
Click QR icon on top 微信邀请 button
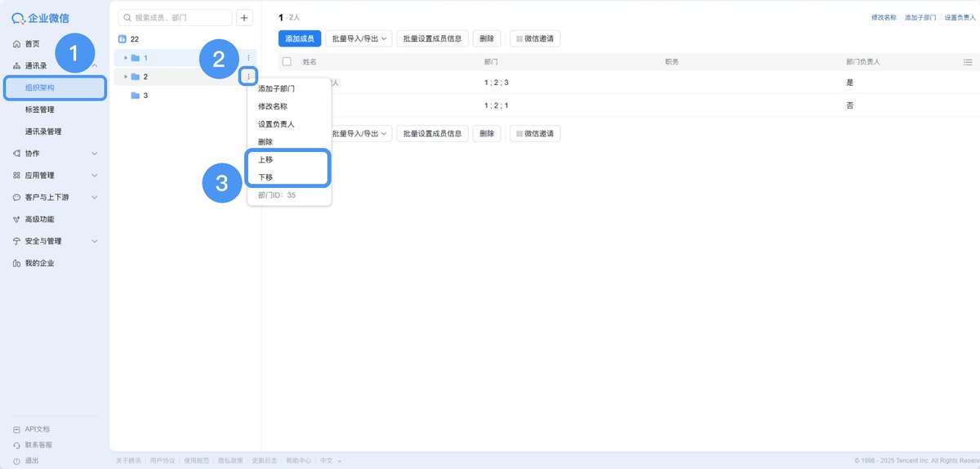pos(519,38)
